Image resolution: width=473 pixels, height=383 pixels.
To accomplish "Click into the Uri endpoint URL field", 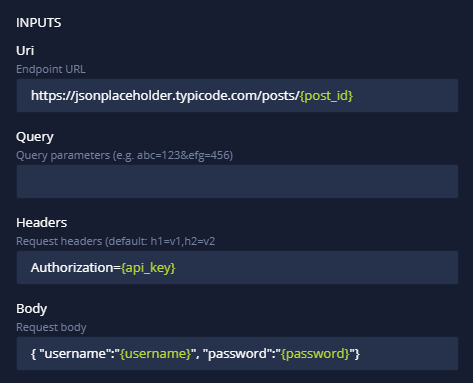I will 237,96.
